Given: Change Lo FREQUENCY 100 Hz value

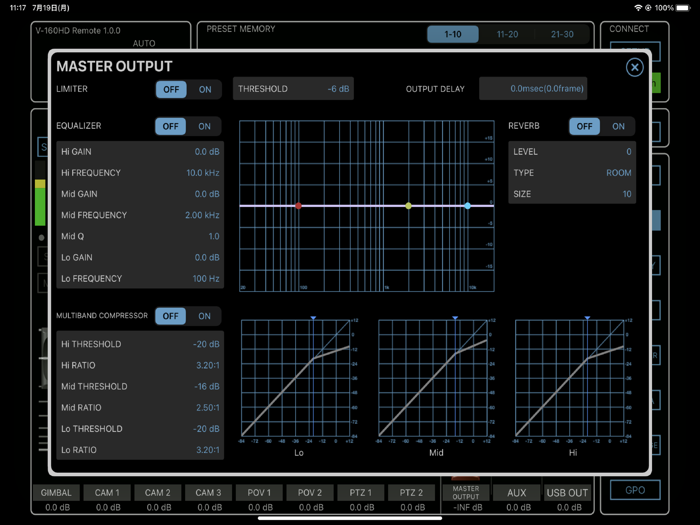Looking at the screenshot, I should pyautogui.click(x=140, y=279).
